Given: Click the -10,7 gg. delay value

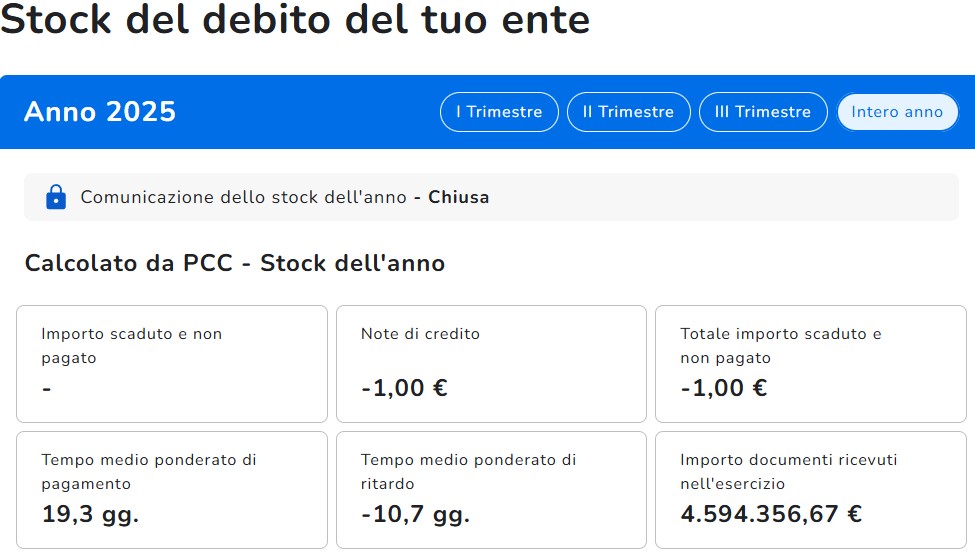Looking at the screenshot, I should (x=415, y=515).
